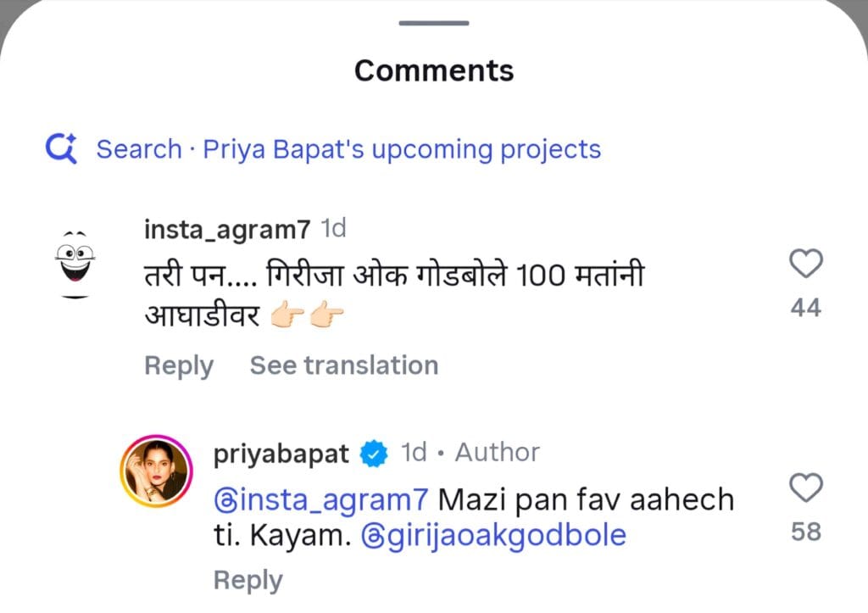
Task: Tap the 58 likes count
Action: pyautogui.click(x=805, y=532)
